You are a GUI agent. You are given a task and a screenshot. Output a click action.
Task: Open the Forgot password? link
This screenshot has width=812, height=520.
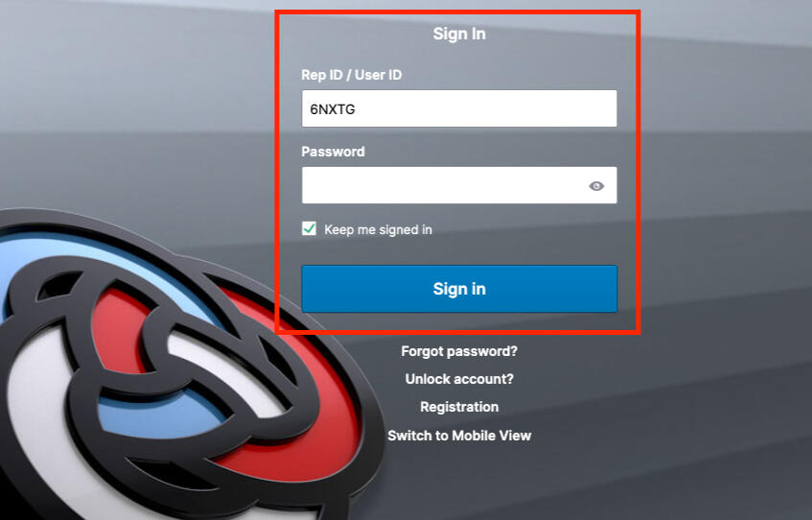coord(459,351)
